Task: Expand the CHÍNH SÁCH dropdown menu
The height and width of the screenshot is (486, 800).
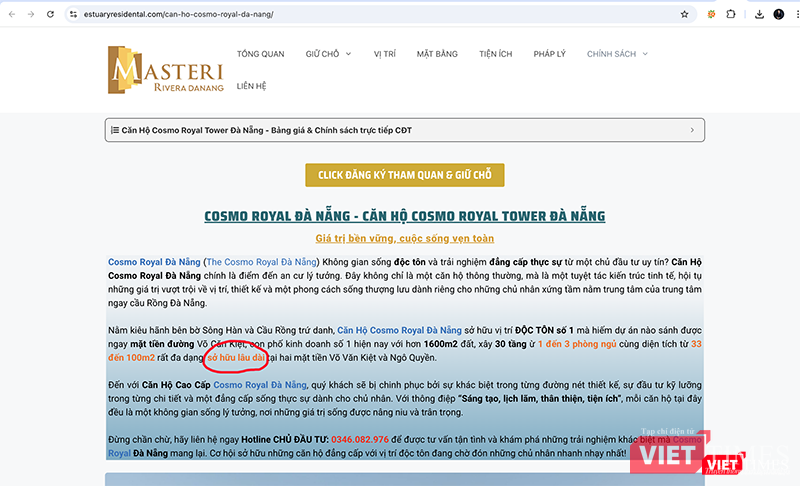Action: [617, 54]
